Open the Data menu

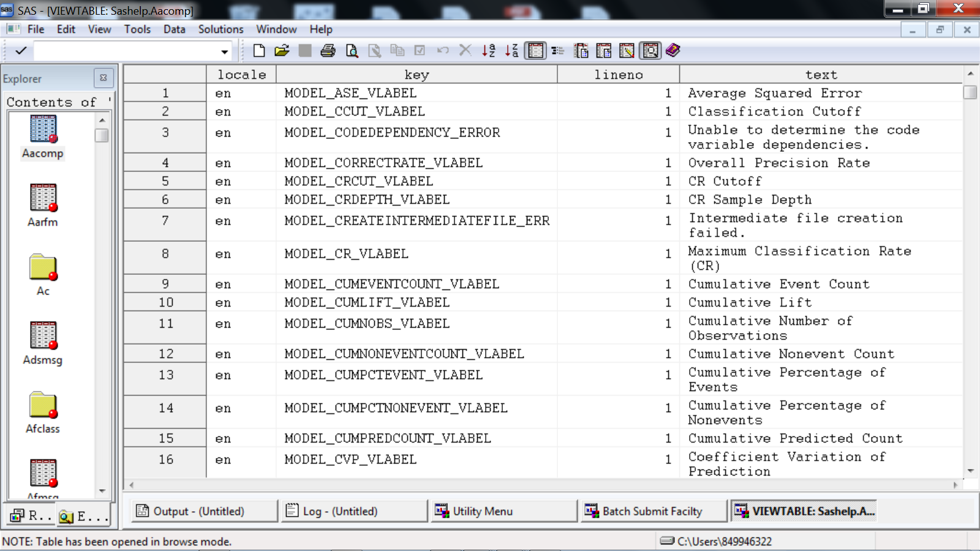click(x=174, y=29)
